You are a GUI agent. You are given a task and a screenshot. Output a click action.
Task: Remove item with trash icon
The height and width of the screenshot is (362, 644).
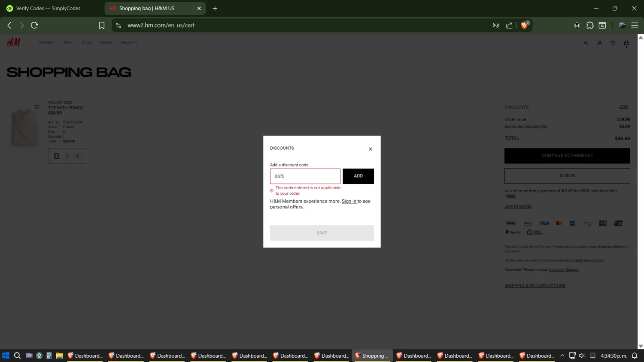56,156
